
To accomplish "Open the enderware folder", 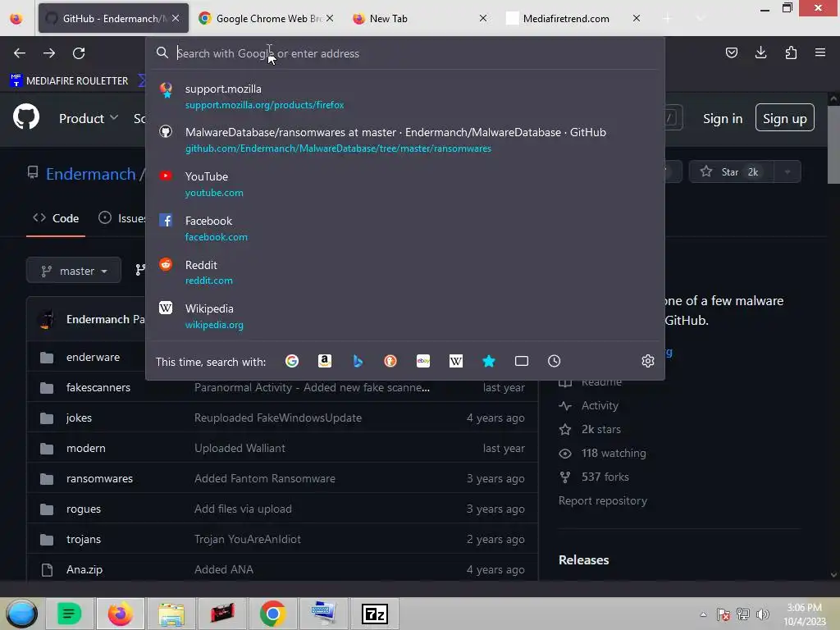I will [93, 358].
